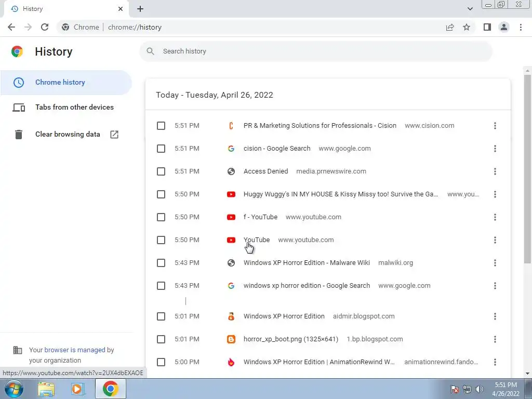Viewport: 532px width, 399px height.
Task: Click the forward navigation arrow
Action: 28,27
